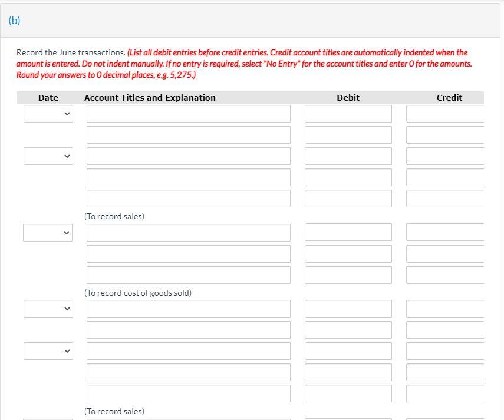Click the Credit field in the row above the first '(To record sales)' caption

click(x=445, y=199)
